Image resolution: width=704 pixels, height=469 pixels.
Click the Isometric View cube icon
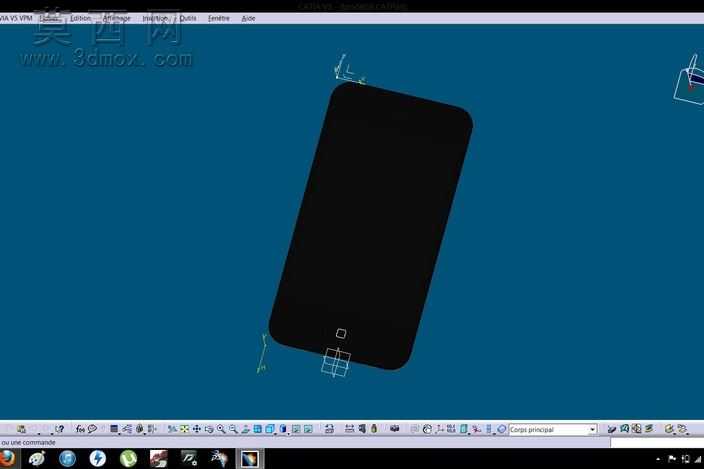[269, 429]
